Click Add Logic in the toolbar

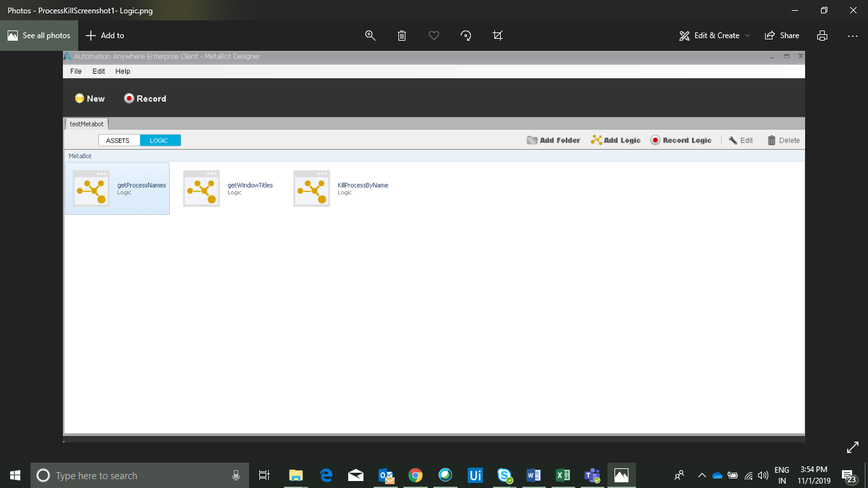click(616, 140)
